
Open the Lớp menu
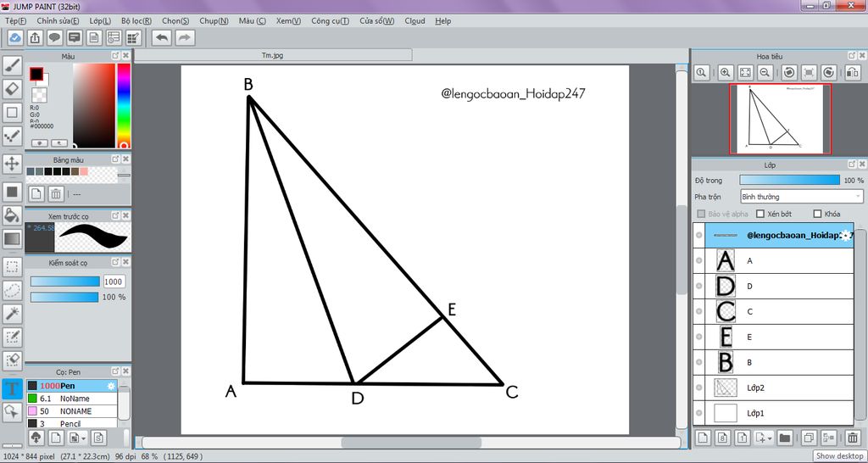point(100,21)
